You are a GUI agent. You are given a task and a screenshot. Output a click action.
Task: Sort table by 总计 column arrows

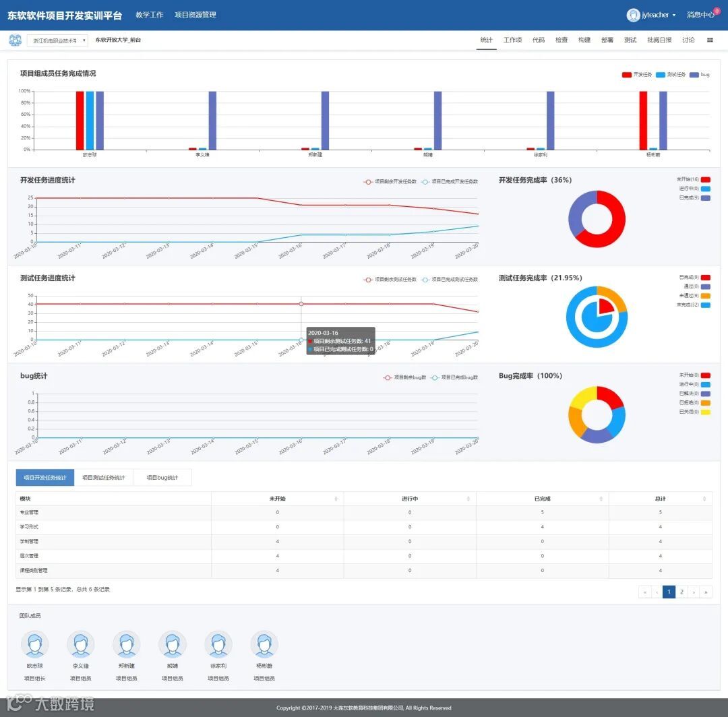705,499
